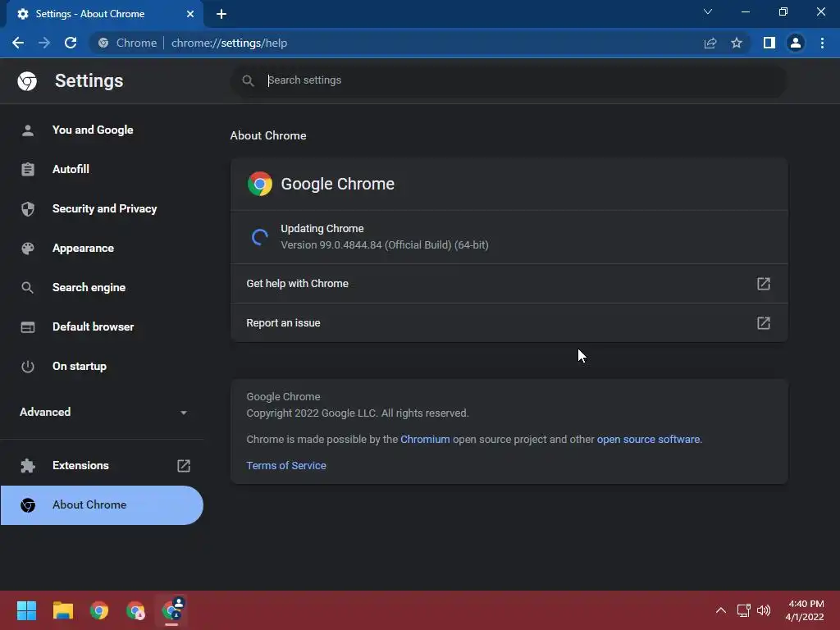Viewport: 840px width, 630px height.
Task: Click the Version 99.0.4844.84 text
Action: pos(384,244)
